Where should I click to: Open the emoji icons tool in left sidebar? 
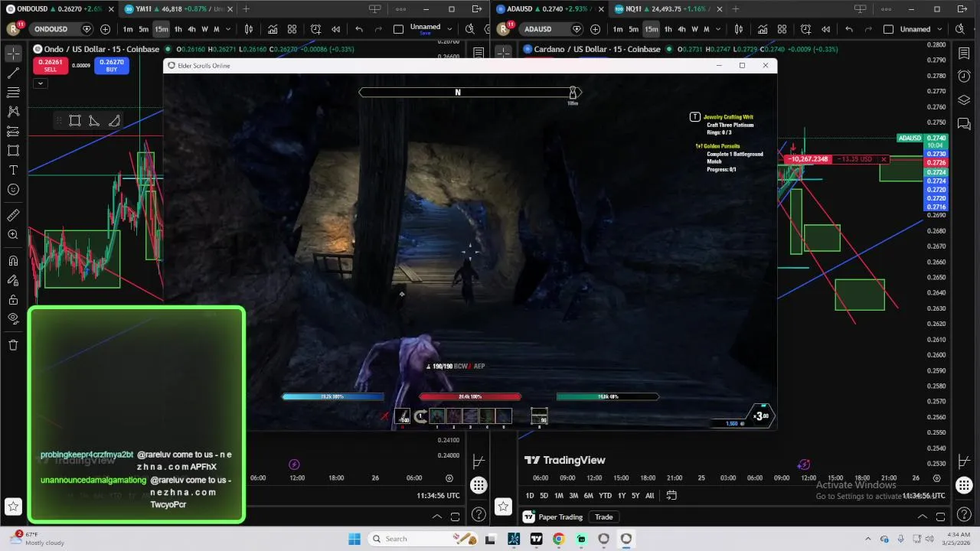pyautogui.click(x=13, y=190)
